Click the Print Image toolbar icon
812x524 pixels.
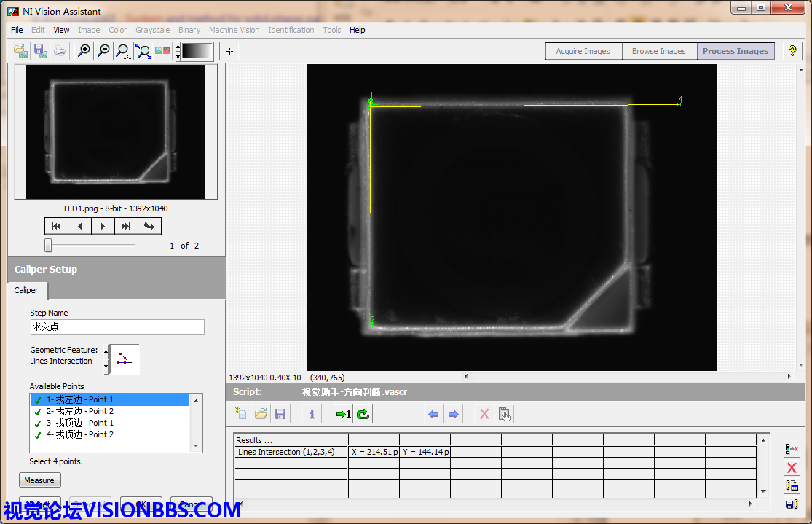click(x=60, y=51)
